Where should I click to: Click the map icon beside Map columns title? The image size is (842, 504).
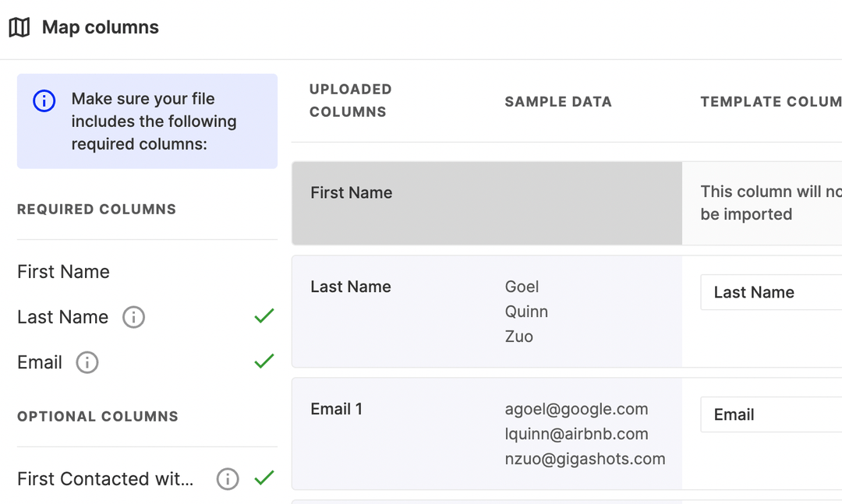(x=19, y=26)
